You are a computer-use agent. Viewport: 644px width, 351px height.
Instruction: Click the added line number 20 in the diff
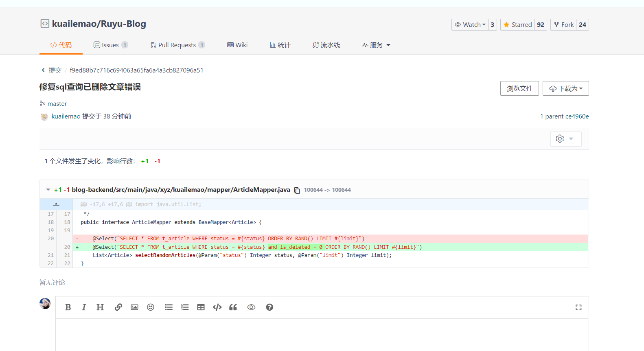[67, 247]
